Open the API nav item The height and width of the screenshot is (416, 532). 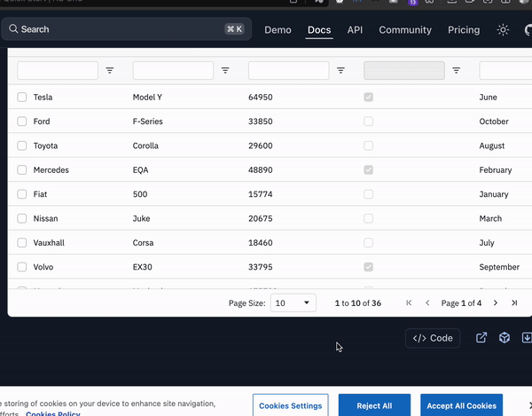(x=355, y=30)
